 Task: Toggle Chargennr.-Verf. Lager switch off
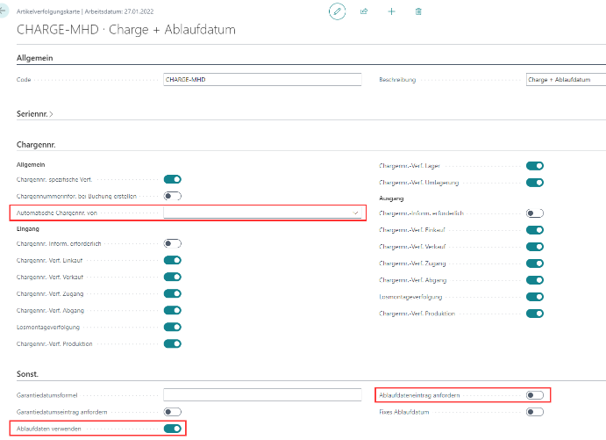pyautogui.click(x=535, y=165)
